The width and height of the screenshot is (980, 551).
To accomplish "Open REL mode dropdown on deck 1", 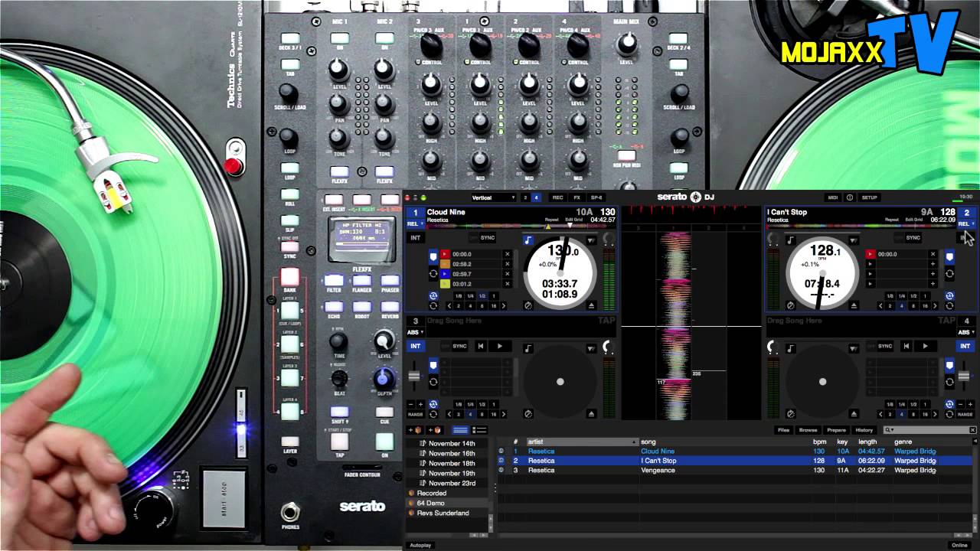I will [416, 223].
